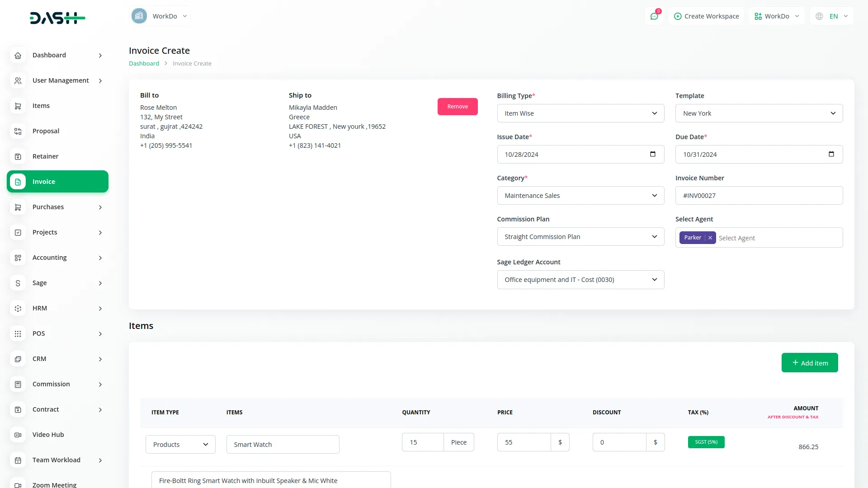Open the Retainer module

[x=45, y=156]
